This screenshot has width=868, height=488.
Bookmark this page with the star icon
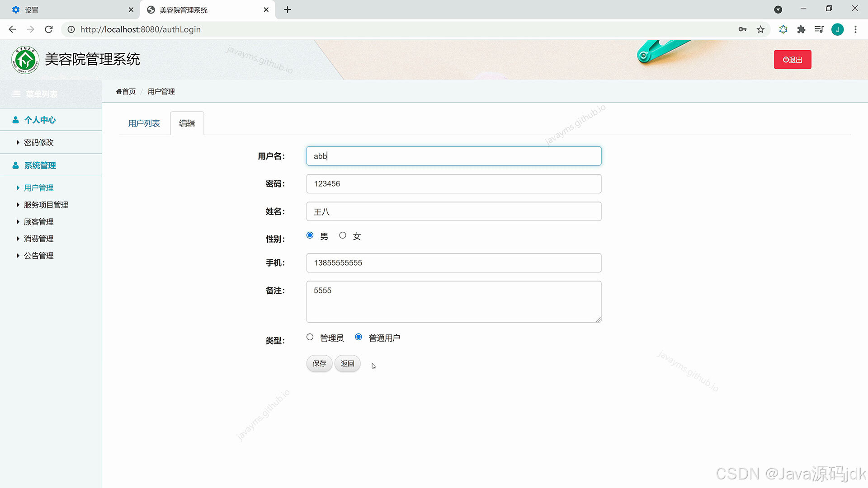[760, 29]
